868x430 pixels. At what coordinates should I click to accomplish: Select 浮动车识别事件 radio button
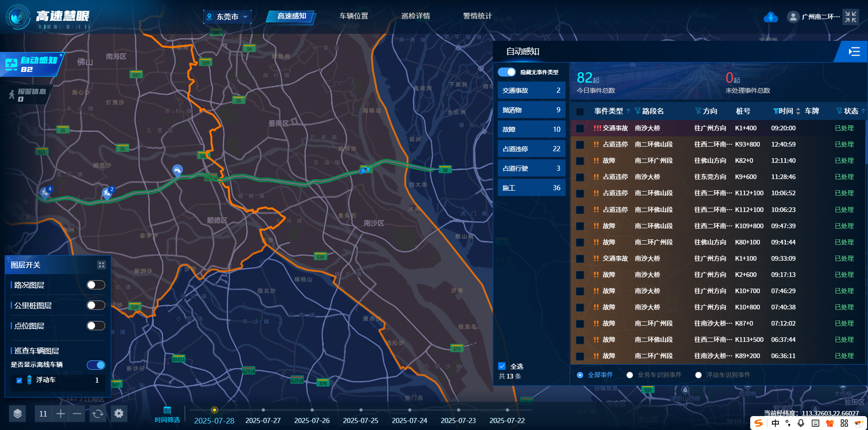(698, 375)
